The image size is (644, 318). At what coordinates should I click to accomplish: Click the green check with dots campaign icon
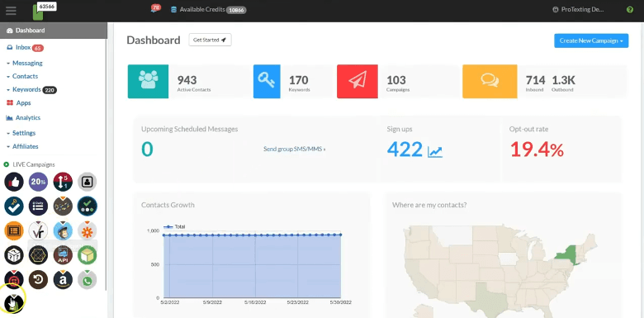(x=87, y=206)
